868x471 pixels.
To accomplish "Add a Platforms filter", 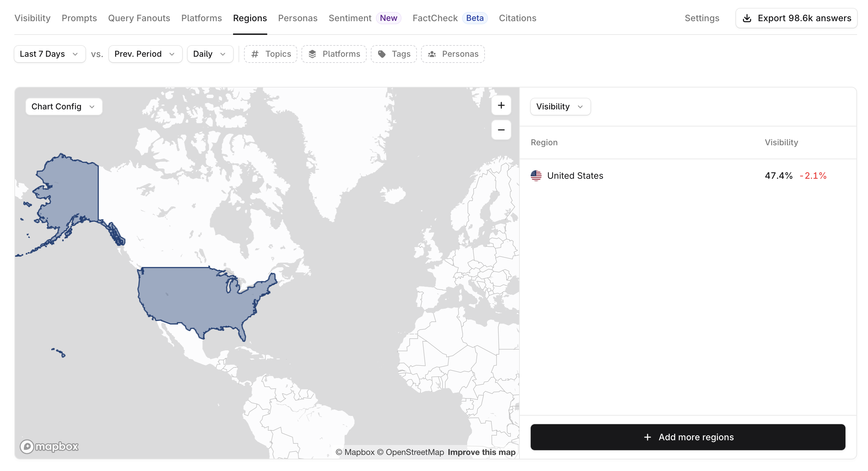I will (x=334, y=54).
